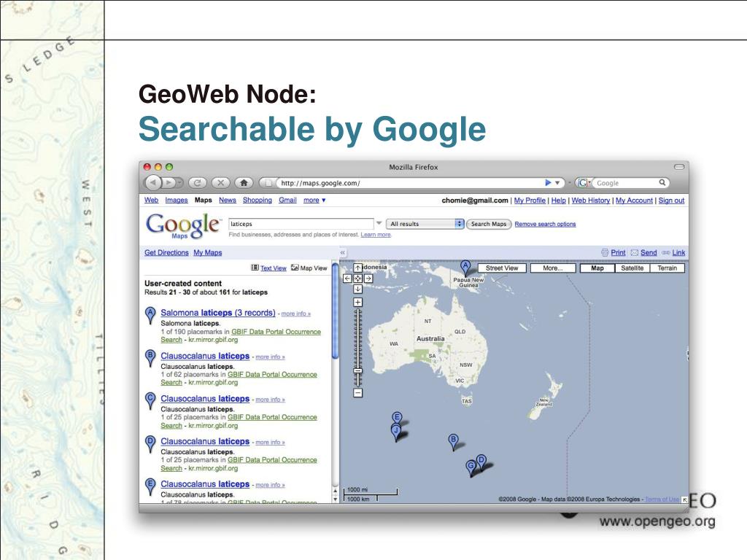Click the Firefox forward navigation arrow
This screenshot has height=560, width=747.
click(168, 182)
